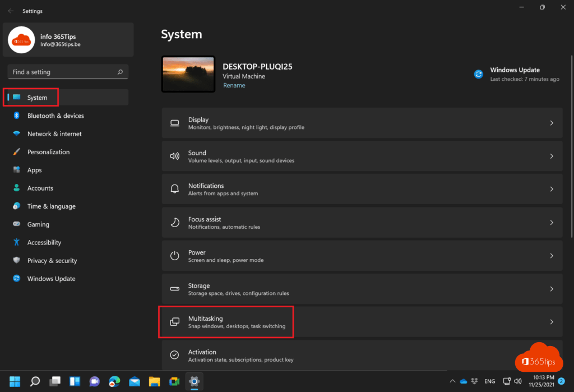Open taskbar Search
Viewport: 574px width, 392px height.
tap(35, 381)
